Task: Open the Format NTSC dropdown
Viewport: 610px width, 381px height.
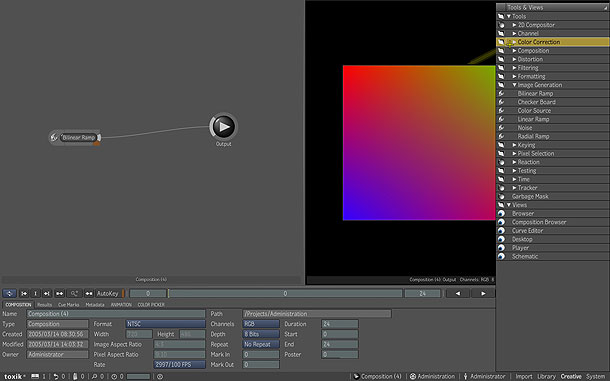Action: point(165,324)
